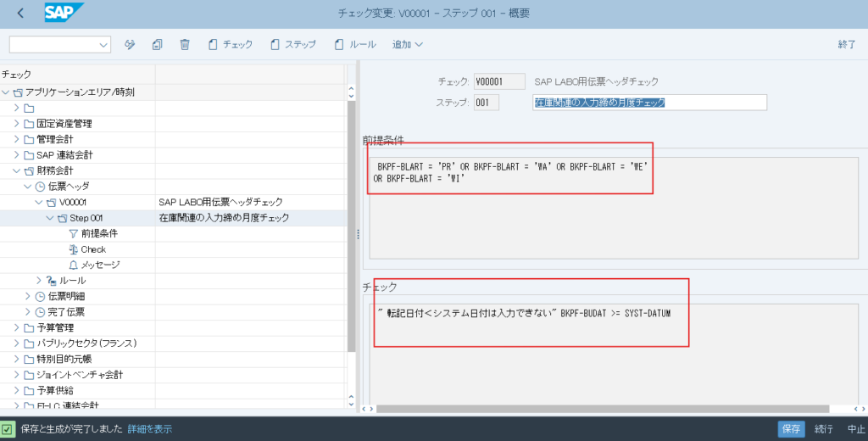868x441 pixels.
Task: Click the V00001 folder icon
Action: (51, 202)
